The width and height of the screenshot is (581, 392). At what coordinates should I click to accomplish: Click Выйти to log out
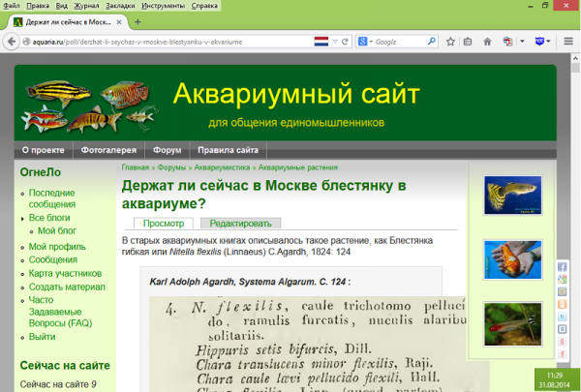pos(42,337)
